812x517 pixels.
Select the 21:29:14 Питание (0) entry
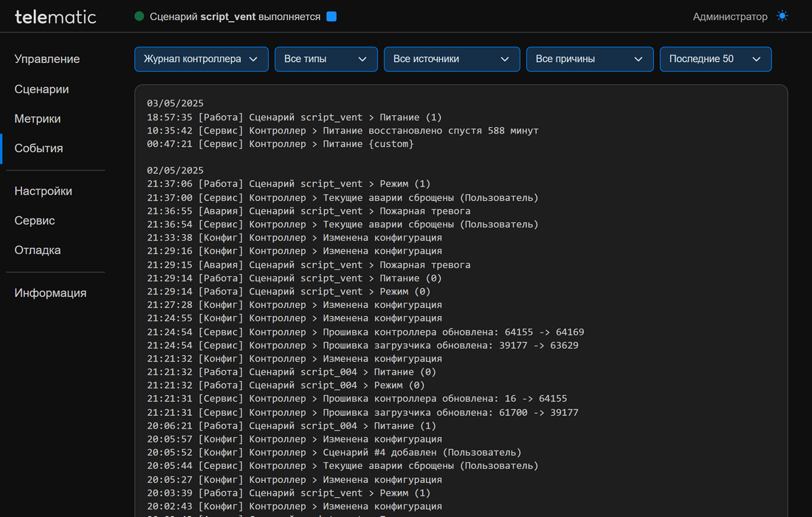[294, 278]
